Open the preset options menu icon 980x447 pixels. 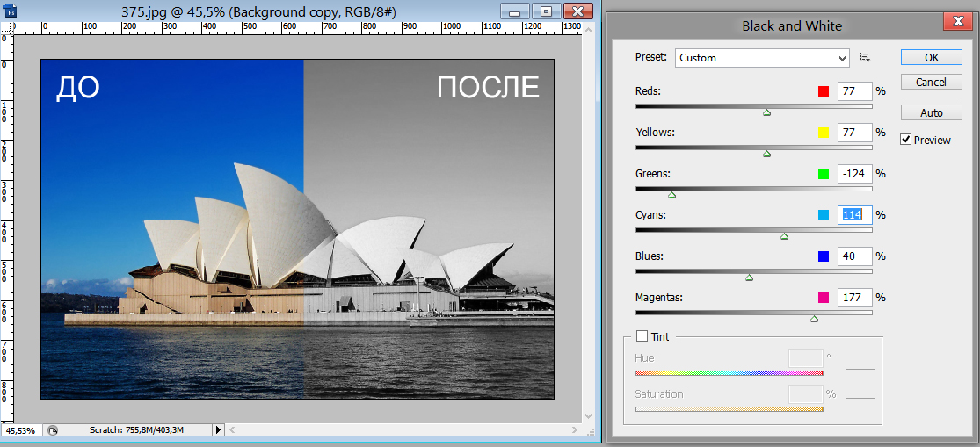(x=865, y=57)
